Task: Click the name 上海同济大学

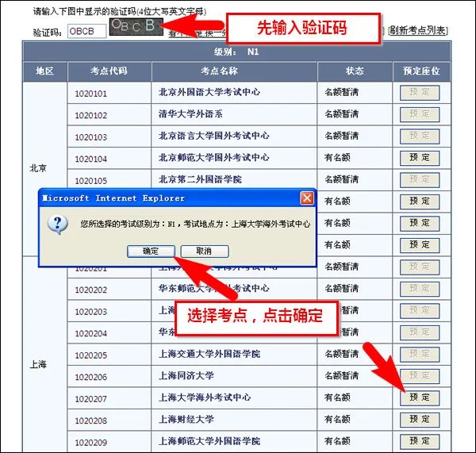Action: coord(186,376)
